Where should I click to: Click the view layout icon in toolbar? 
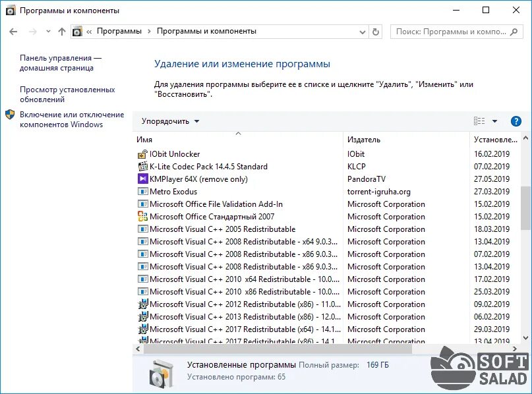(x=479, y=121)
